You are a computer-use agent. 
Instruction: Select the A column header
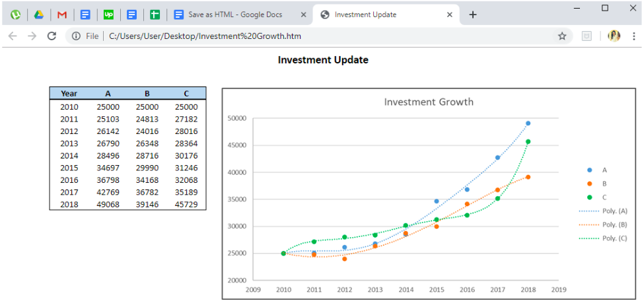[x=108, y=94]
